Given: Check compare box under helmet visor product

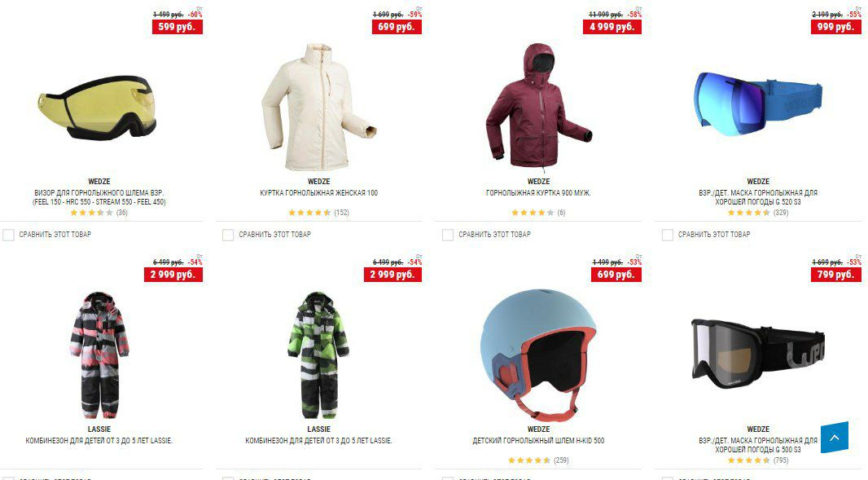Looking at the screenshot, I should click(8, 235).
